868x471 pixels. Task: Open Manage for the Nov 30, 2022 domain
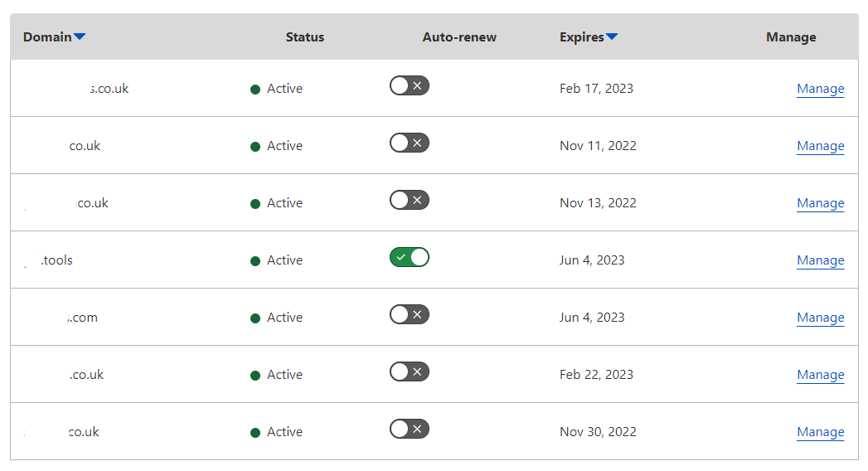pyautogui.click(x=820, y=432)
